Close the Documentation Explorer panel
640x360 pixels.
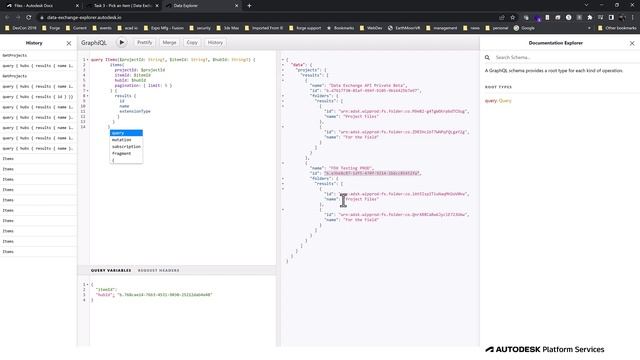pos(632,43)
